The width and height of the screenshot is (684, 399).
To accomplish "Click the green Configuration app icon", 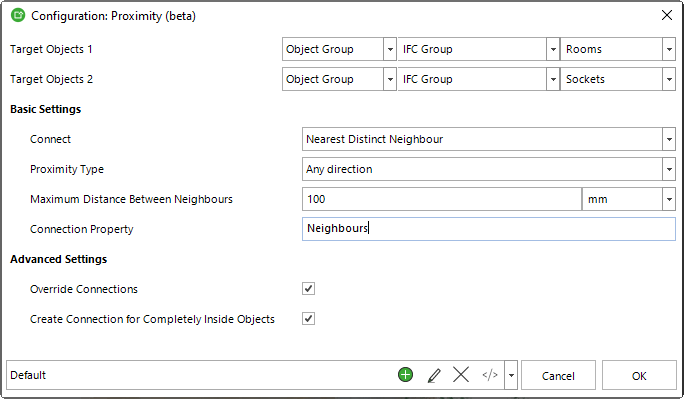I will [x=18, y=15].
